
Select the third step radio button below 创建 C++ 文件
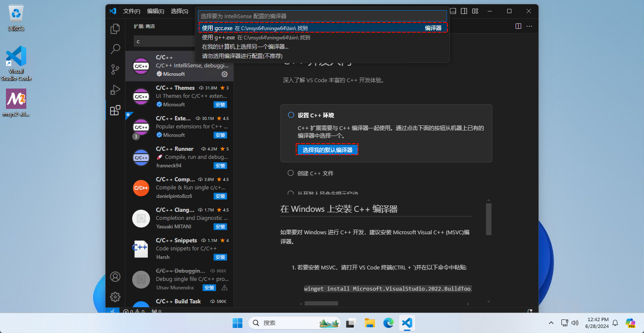(x=291, y=193)
